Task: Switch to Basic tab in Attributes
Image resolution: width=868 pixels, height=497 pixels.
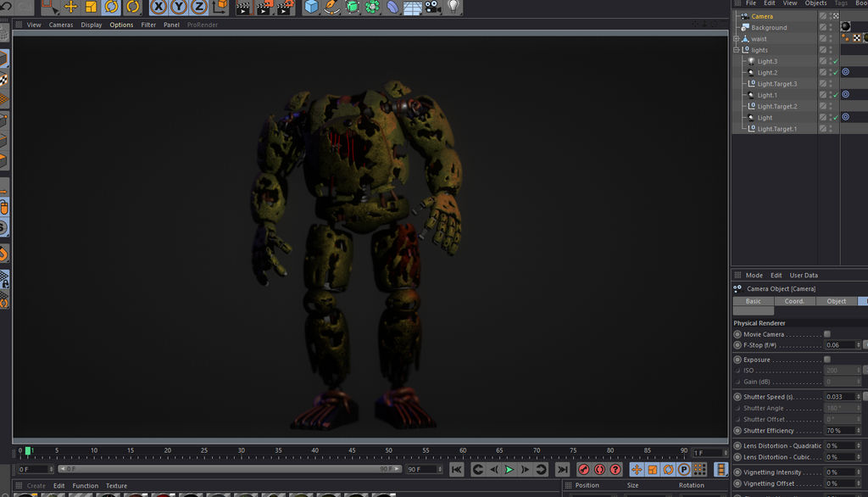Action: pyautogui.click(x=754, y=301)
